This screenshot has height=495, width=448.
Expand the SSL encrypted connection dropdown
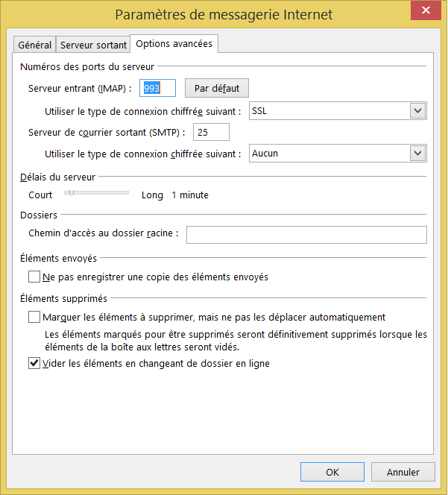click(417, 111)
